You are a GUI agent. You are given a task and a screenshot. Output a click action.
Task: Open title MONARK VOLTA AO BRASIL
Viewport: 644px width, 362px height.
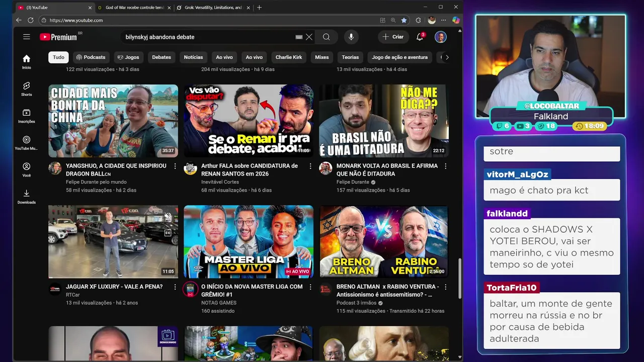(x=387, y=169)
